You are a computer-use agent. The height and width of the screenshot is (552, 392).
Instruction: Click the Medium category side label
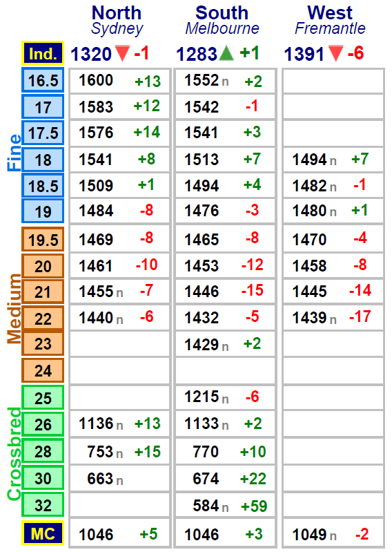pyautogui.click(x=14, y=308)
